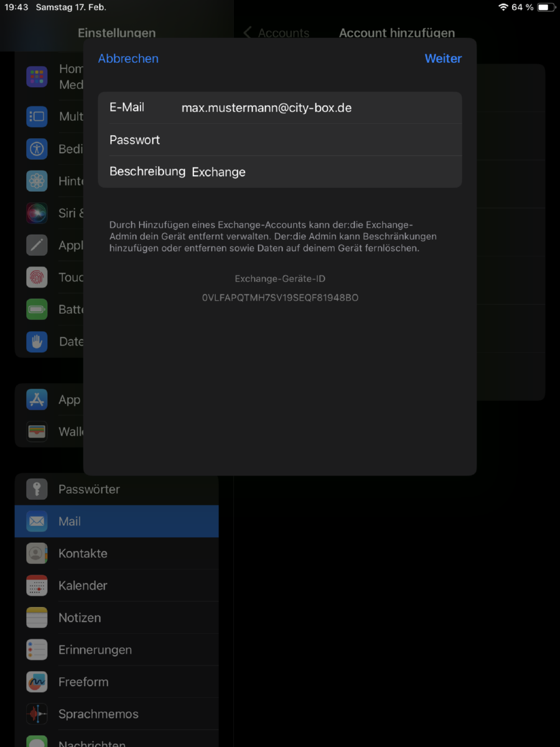Click the E-Mail address field
This screenshot has height=747, width=560.
(317, 108)
